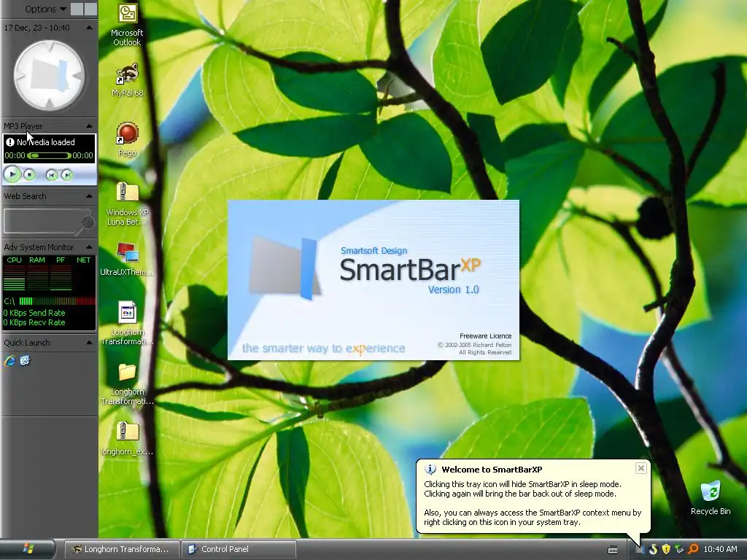This screenshot has height=560, width=747.
Task: Click the Quick Launch panel title
Action: click(x=27, y=343)
